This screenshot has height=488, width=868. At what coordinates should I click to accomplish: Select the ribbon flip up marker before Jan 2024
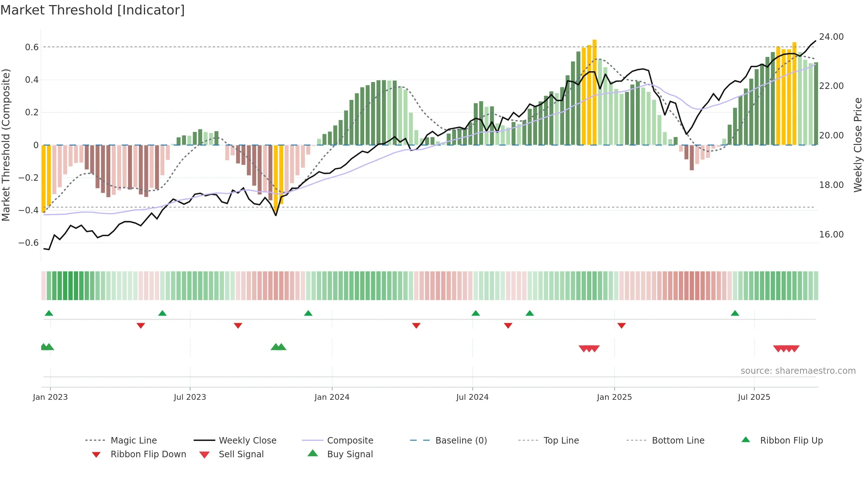click(x=308, y=313)
